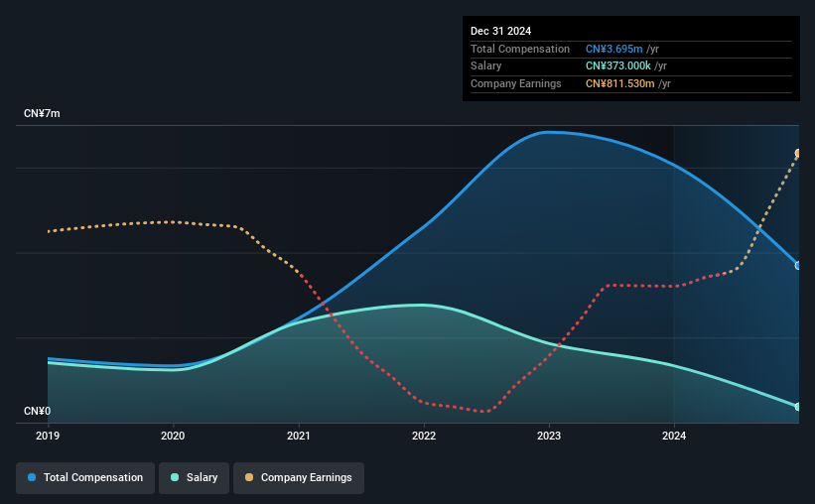Image resolution: width=815 pixels, height=504 pixels.
Task: Click the CN¥3.695m total compensation value
Action: [x=613, y=49]
